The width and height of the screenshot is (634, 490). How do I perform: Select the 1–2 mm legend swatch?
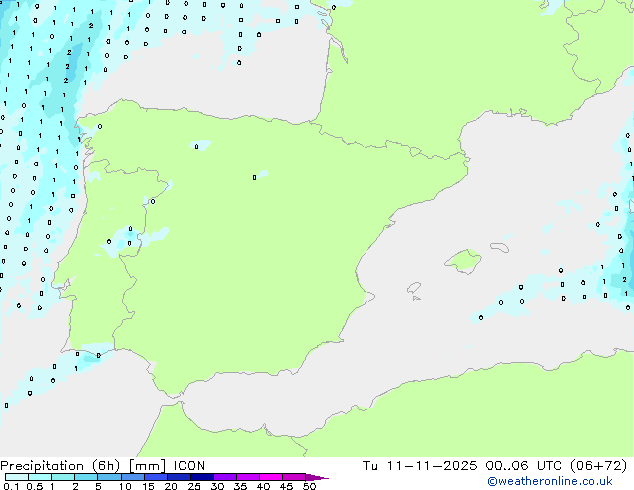click(63, 477)
